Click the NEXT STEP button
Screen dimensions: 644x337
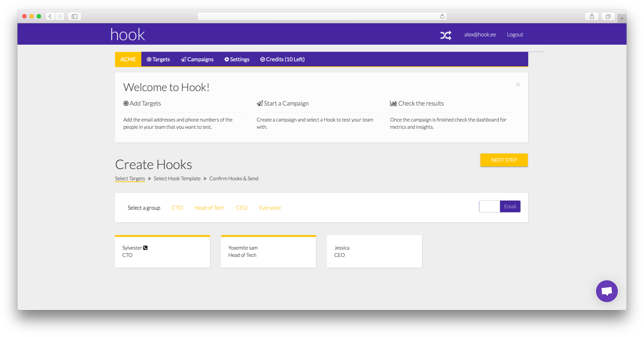pyautogui.click(x=504, y=160)
